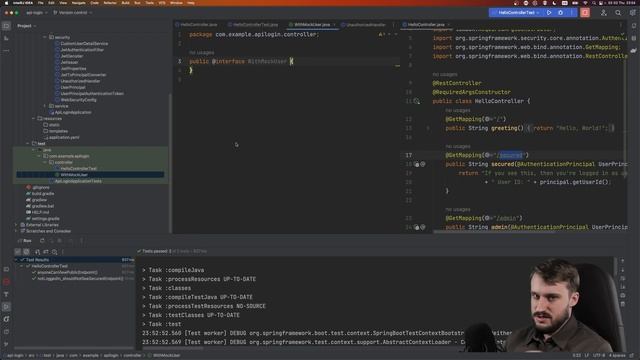Viewport: 640px width, 360px height.
Task: Stop the running process with red button
Action: tap(585, 13)
